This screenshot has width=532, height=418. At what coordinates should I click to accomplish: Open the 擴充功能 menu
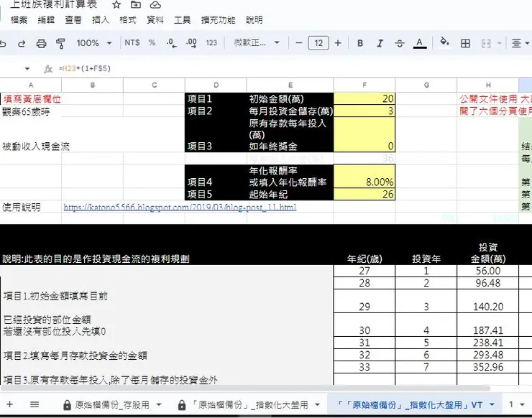pos(218,20)
